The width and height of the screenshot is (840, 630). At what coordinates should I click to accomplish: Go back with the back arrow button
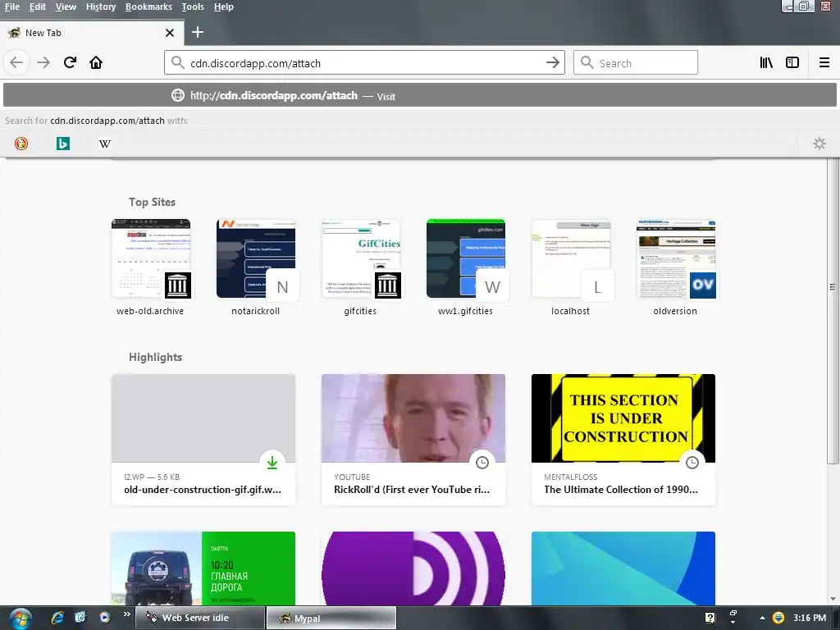tap(16, 62)
